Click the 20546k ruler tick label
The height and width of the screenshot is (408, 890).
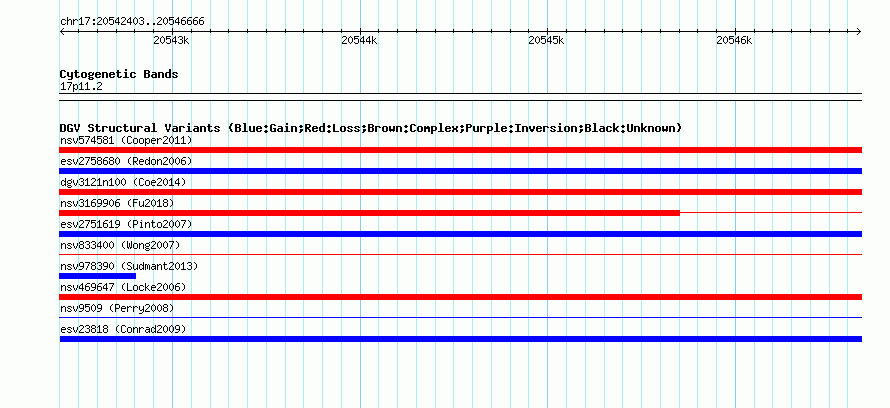[x=734, y=40]
